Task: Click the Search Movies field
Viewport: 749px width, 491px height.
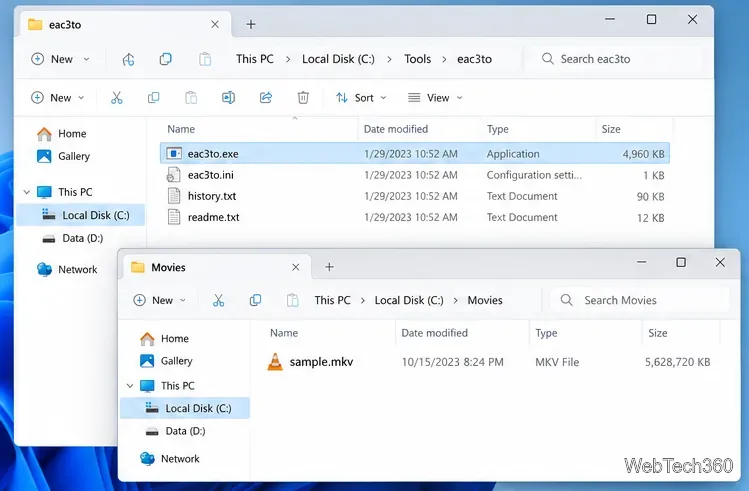Action: 640,300
